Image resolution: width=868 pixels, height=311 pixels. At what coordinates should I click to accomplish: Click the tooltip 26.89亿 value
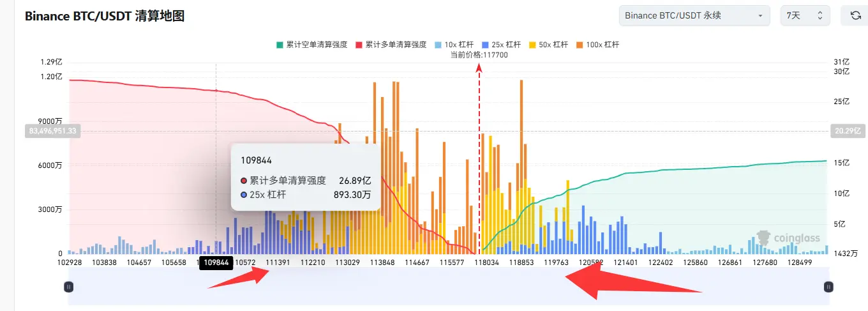pos(355,181)
